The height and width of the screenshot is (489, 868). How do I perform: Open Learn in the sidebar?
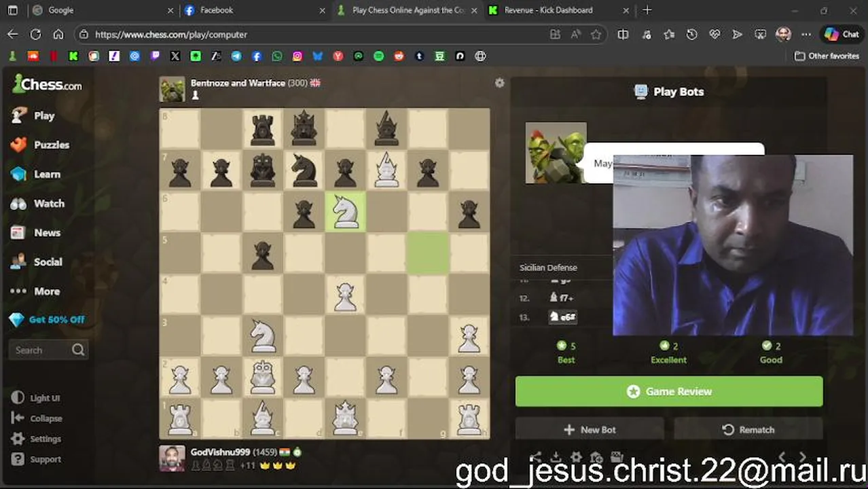tap(36, 174)
